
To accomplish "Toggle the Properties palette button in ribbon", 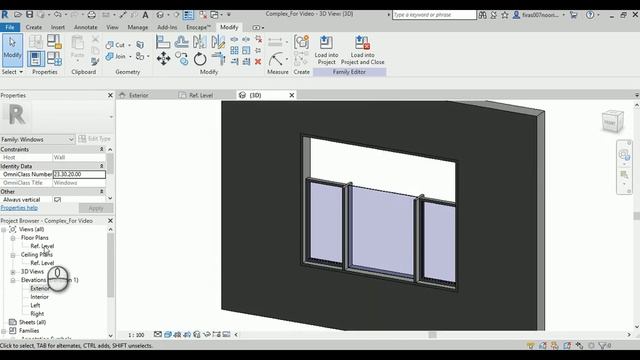I will click(x=36, y=59).
